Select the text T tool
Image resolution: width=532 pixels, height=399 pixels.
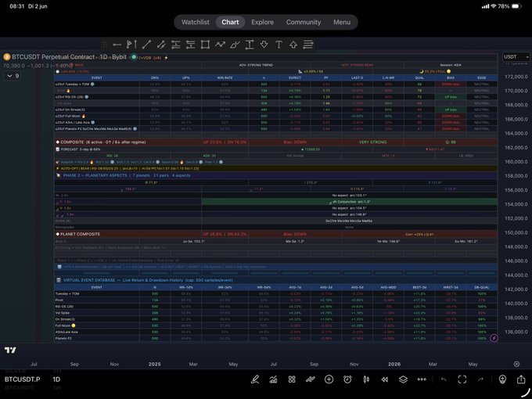[x=279, y=45]
